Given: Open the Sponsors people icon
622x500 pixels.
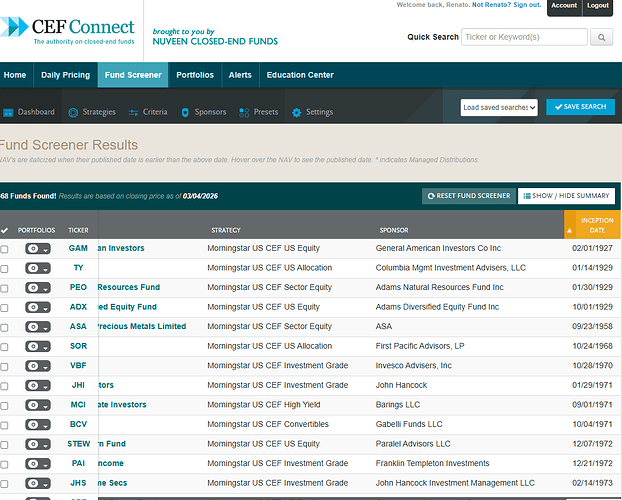Looking at the screenshot, I should tap(186, 113).
